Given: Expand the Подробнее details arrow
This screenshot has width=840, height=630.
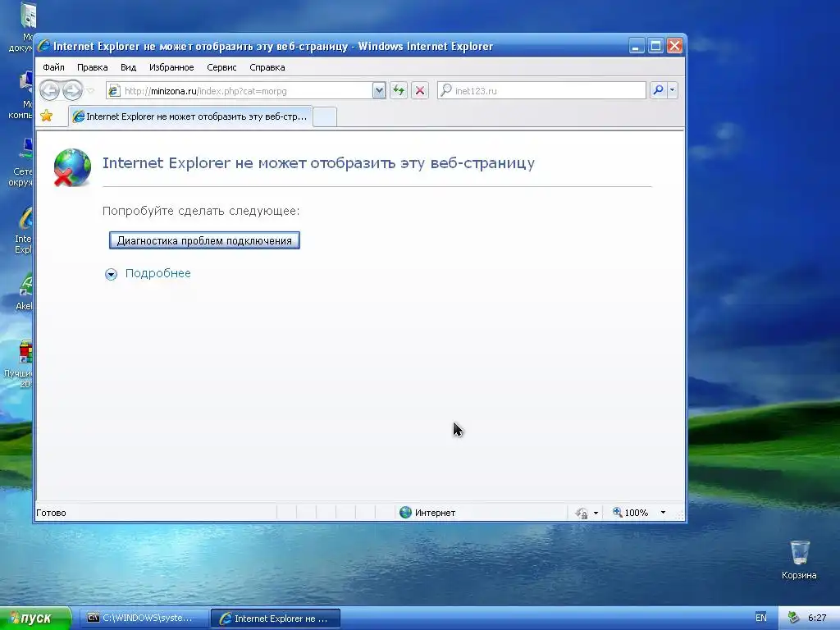Looking at the screenshot, I should (x=111, y=274).
